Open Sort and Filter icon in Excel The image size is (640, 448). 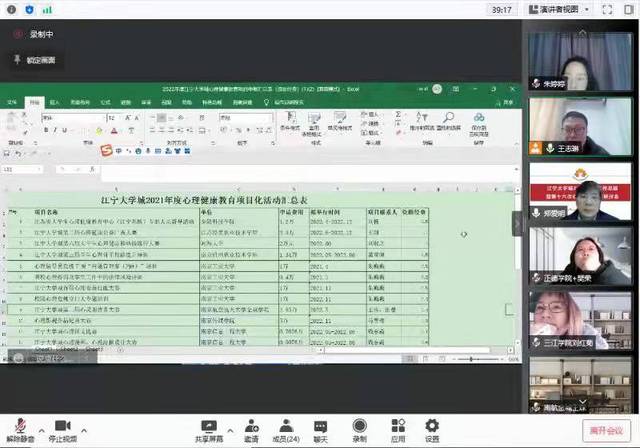coord(422,121)
